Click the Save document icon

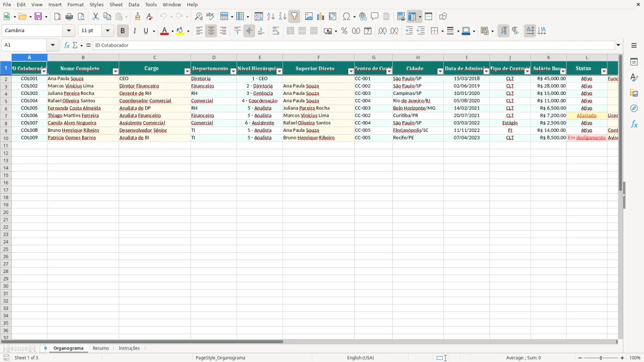[x=38, y=17]
